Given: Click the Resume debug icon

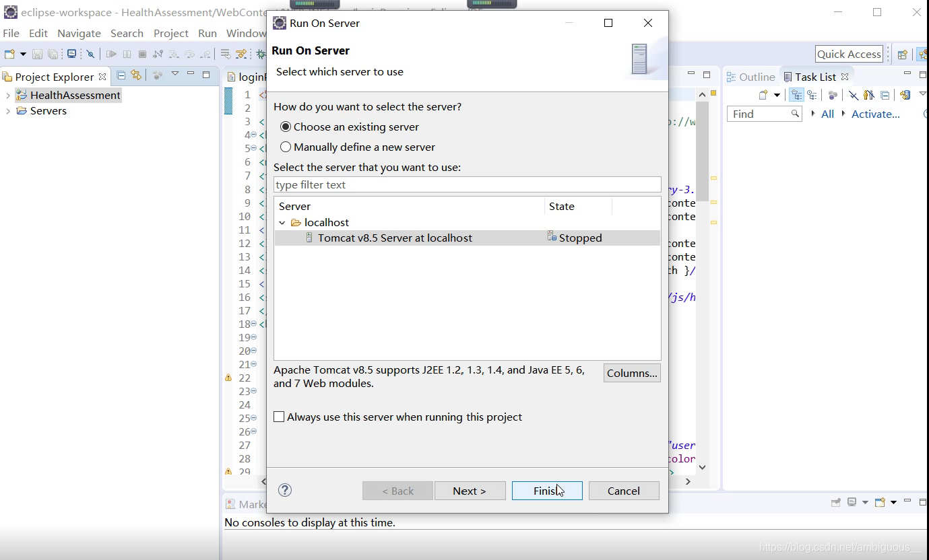Looking at the screenshot, I should 111,54.
